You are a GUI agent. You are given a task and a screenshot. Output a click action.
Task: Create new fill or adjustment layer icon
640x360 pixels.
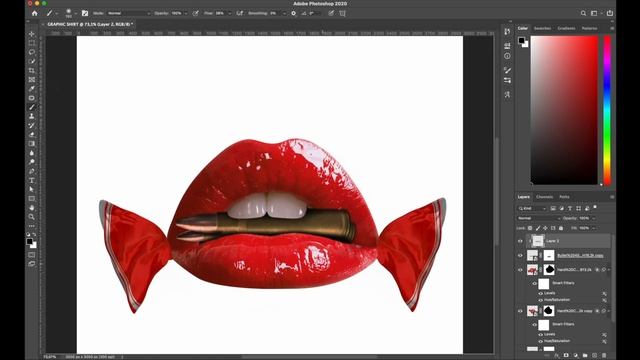point(576,356)
